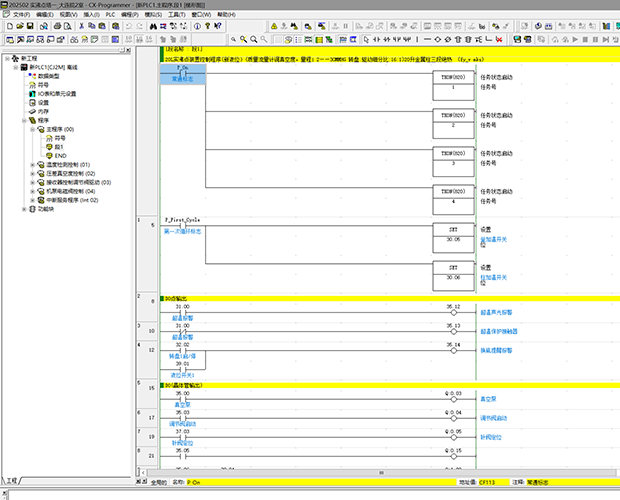Viewport: 620px width, 500px height.
Task: Select the 内存 memory tree item
Action: (x=43, y=111)
